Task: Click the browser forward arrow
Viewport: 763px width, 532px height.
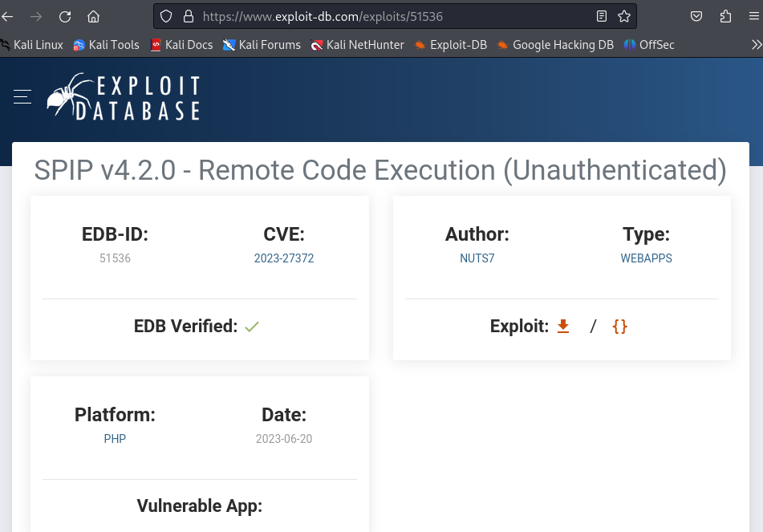Action: pyautogui.click(x=36, y=17)
